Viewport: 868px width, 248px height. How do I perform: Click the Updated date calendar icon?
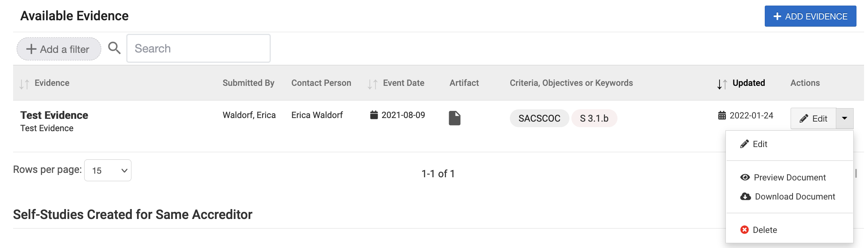tap(722, 115)
